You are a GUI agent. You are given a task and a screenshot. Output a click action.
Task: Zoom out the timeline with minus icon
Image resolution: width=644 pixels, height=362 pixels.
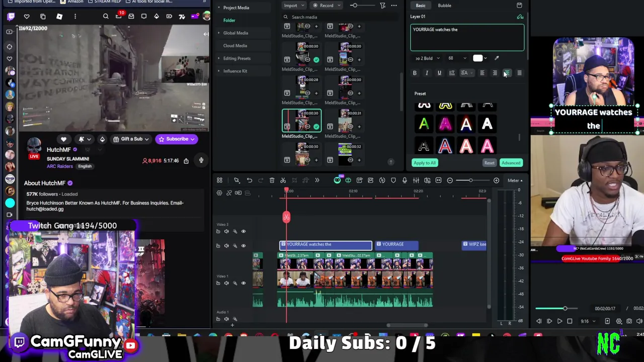point(450,180)
